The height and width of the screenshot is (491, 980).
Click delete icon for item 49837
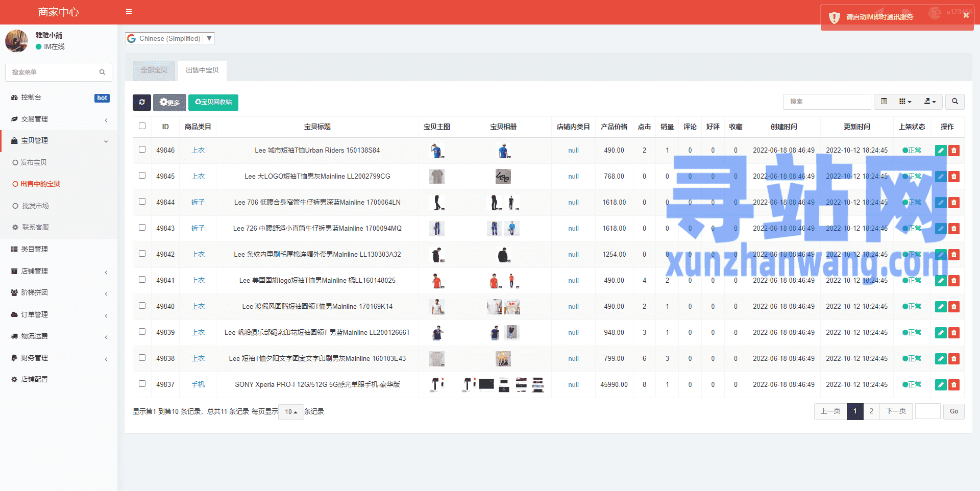pyautogui.click(x=953, y=385)
